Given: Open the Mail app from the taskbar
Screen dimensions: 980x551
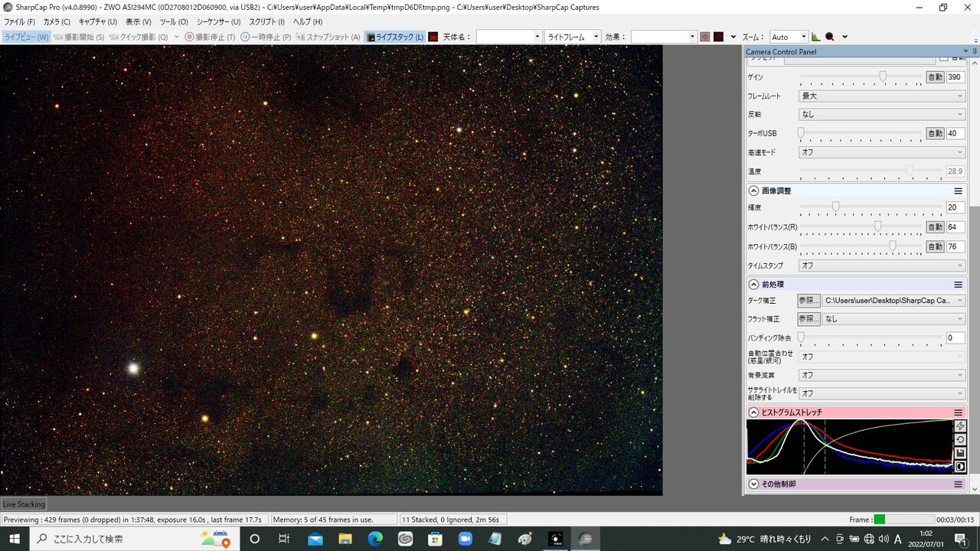Looking at the screenshot, I should 315,539.
